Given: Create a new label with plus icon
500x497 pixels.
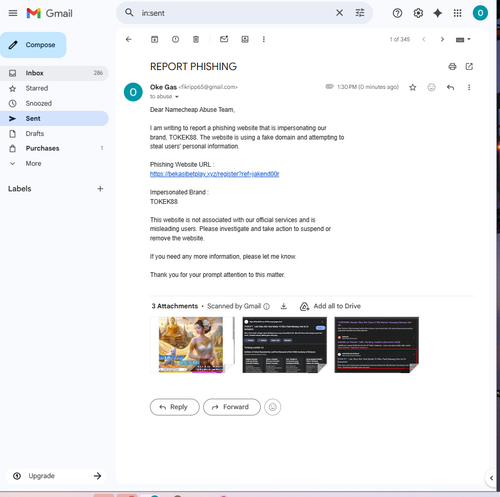Looking at the screenshot, I should coord(100,189).
